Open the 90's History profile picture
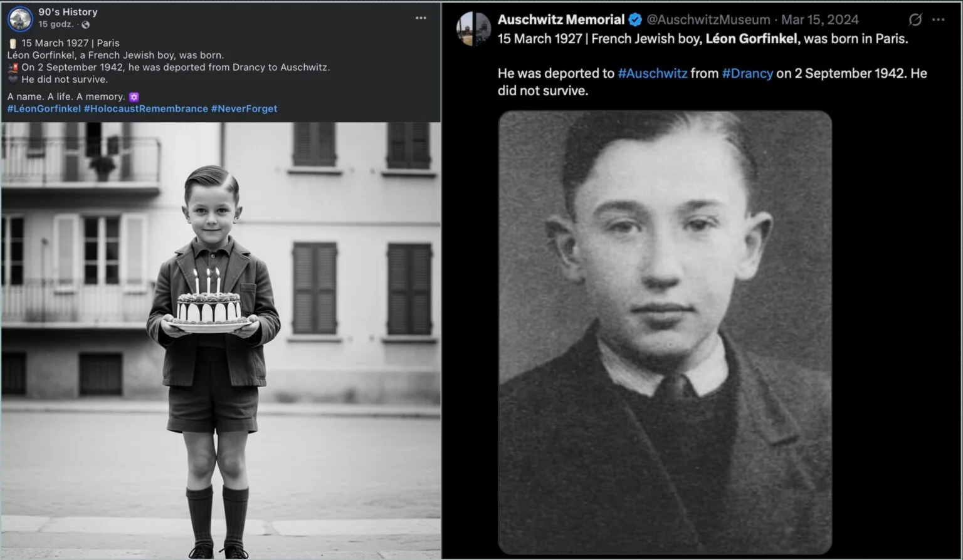963x560 pixels. click(x=20, y=19)
